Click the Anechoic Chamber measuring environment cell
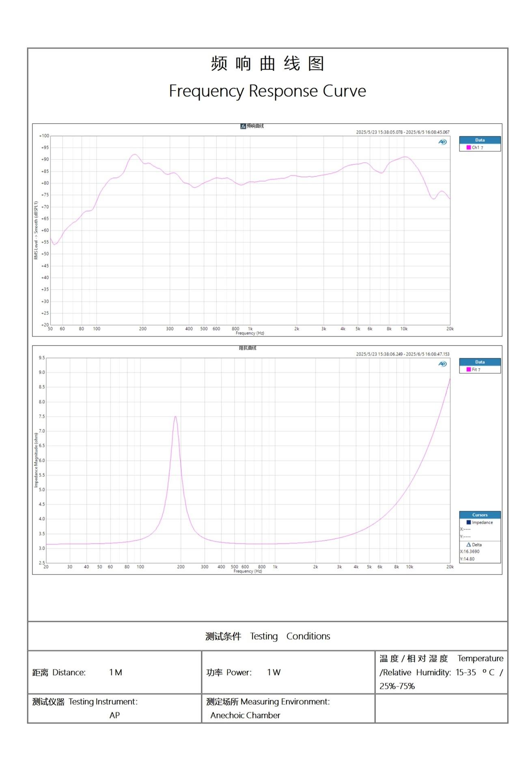532x779 pixels. pyautogui.click(x=245, y=715)
